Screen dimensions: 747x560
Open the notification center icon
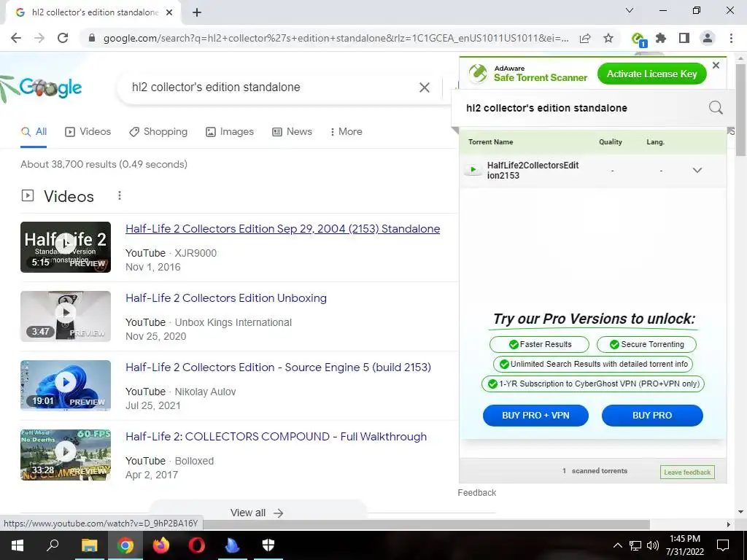(723, 545)
